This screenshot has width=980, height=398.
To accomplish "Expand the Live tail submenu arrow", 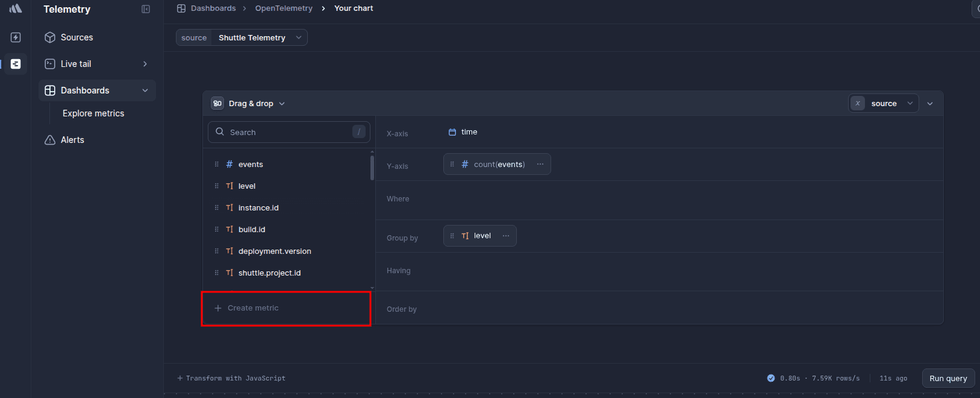I will pyautogui.click(x=145, y=64).
